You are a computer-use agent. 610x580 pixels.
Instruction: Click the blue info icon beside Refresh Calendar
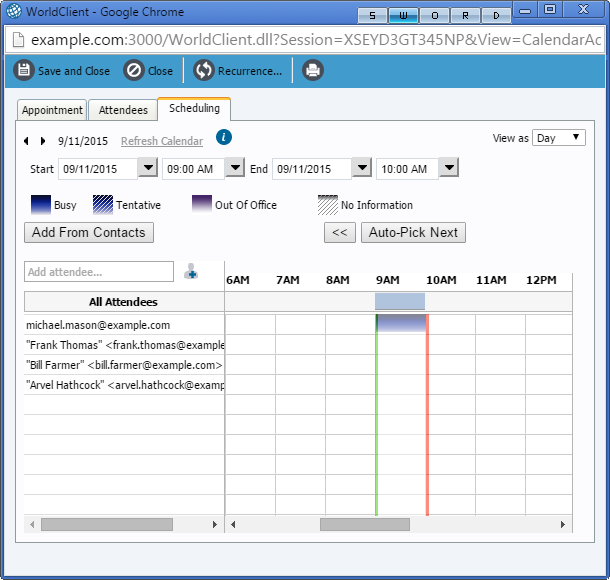click(x=224, y=138)
